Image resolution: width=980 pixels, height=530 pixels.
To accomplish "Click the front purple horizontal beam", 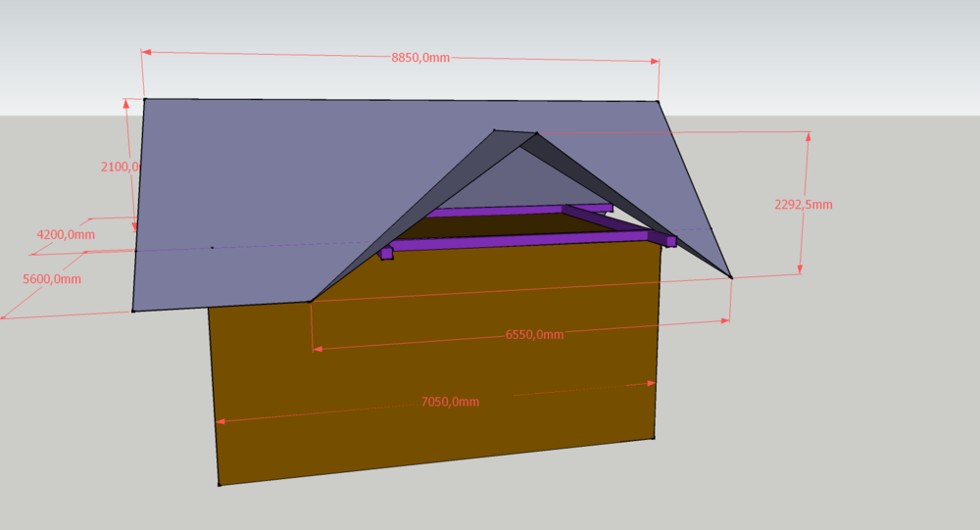I will (x=519, y=241).
